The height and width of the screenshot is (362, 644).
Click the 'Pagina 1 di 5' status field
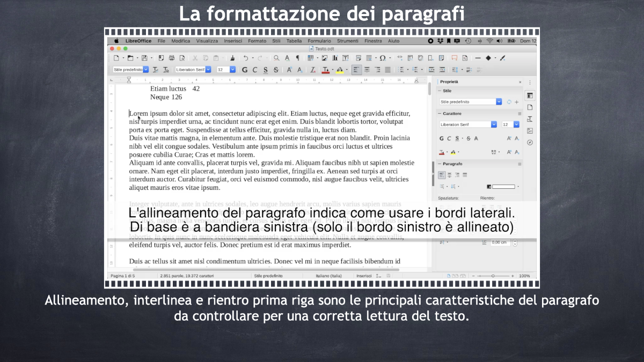(x=122, y=276)
